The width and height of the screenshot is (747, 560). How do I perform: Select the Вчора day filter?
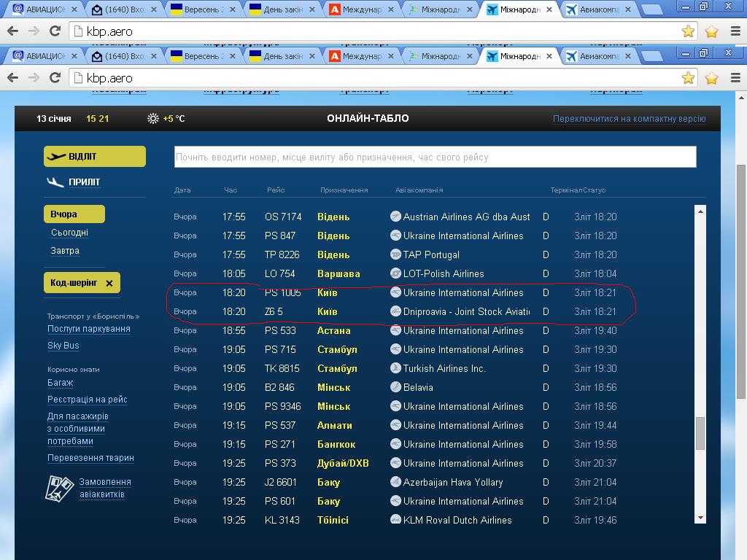[64, 214]
